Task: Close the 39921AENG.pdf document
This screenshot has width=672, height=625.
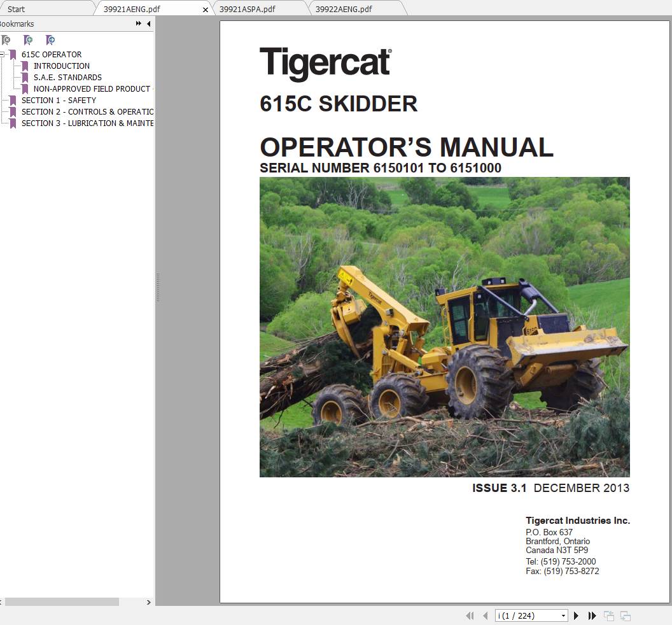Action: [205, 10]
